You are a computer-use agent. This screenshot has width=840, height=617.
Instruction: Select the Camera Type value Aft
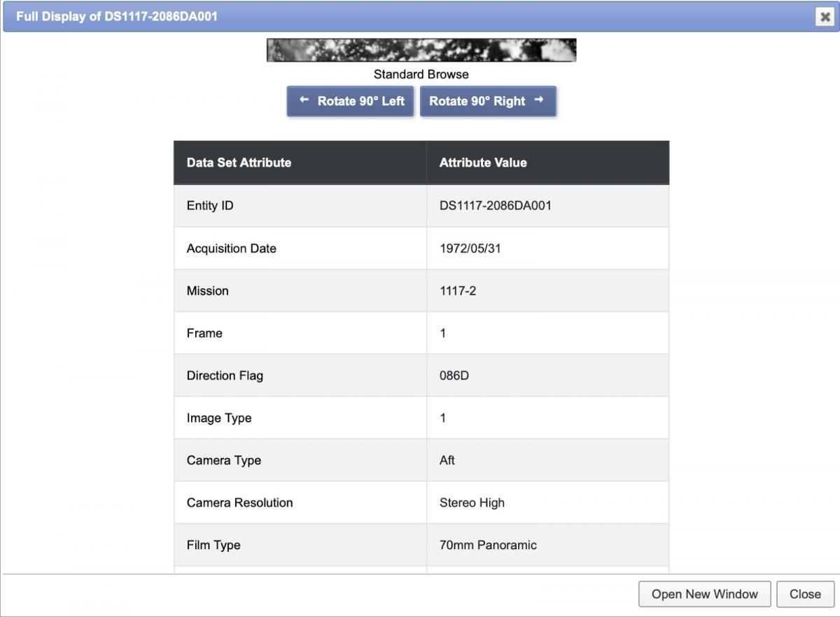click(x=447, y=460)
